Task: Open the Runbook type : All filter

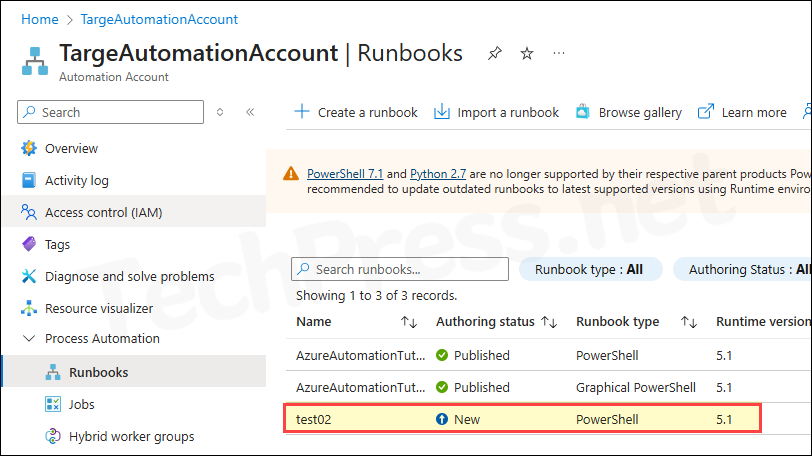Action: click(x=590, y=269)
